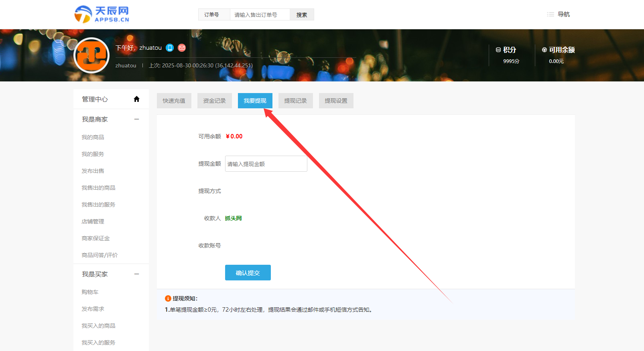This screenshot has height=351, width=644.
Task: Click the Tianchen APP58.CN site logo
Action: 102,14
